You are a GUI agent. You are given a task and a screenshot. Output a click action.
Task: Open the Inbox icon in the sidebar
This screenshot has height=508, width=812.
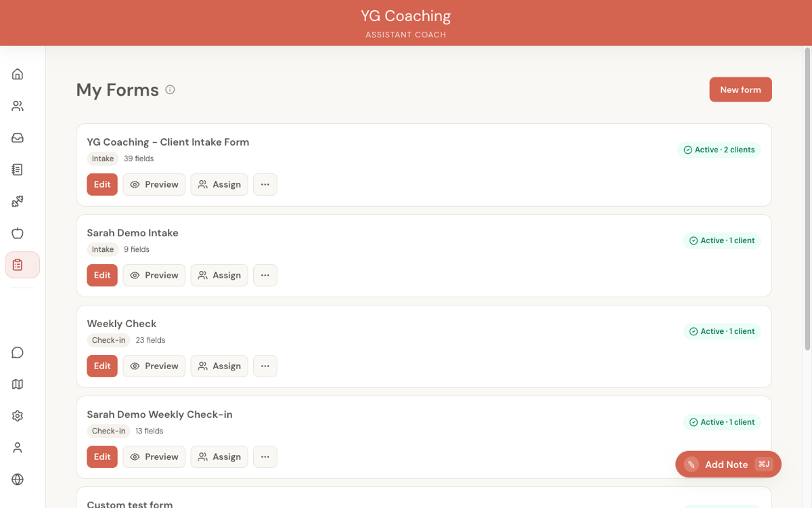17,137
